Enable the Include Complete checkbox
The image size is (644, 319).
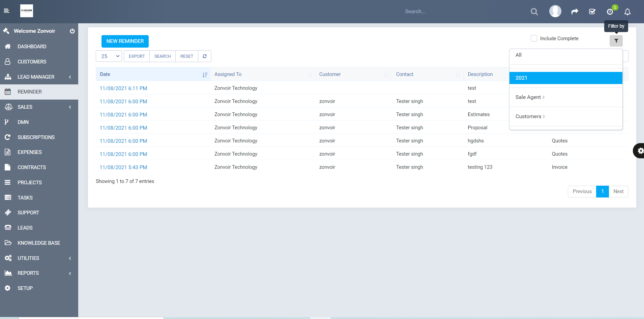click(x=534, y=38)
